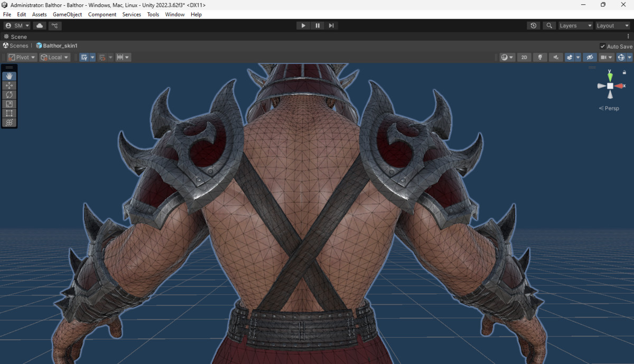Click the Play button
Viewport: 634px width, 364px height.
pyautogui.click(x=303, y=25)
